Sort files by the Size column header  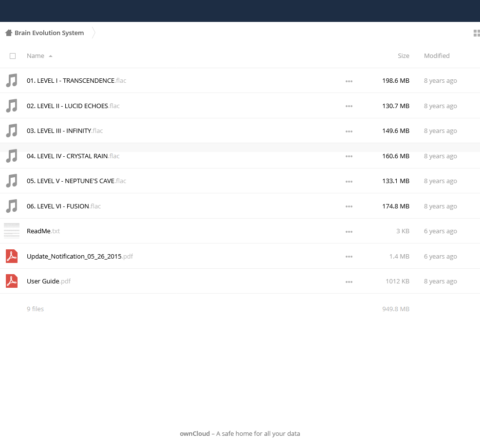pos(404,56)
